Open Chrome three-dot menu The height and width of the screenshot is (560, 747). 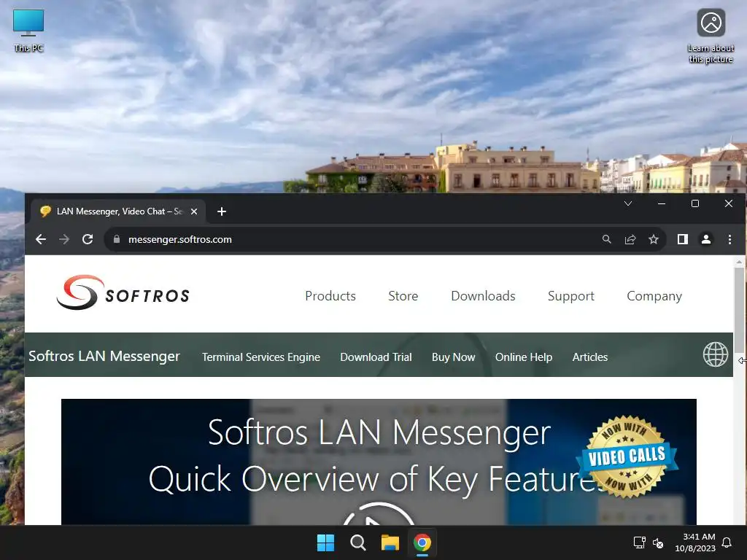(x=729, y=239)
